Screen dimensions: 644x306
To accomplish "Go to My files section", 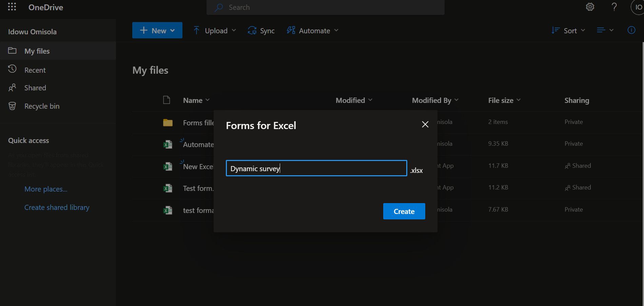I will [x=36, y=51].
